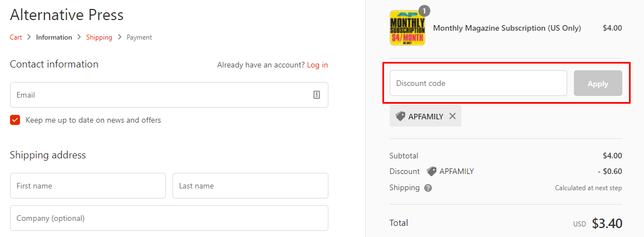The width and height of the screenshot is (644, 237).
Task: Open the Monthly Subscription product thumbnail
Action: click(407, 28)
